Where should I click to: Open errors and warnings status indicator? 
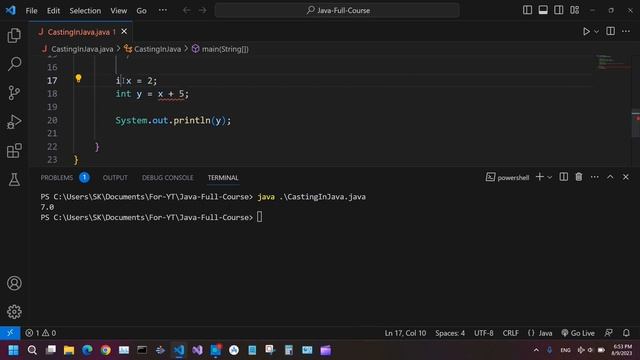coord(40,333)
